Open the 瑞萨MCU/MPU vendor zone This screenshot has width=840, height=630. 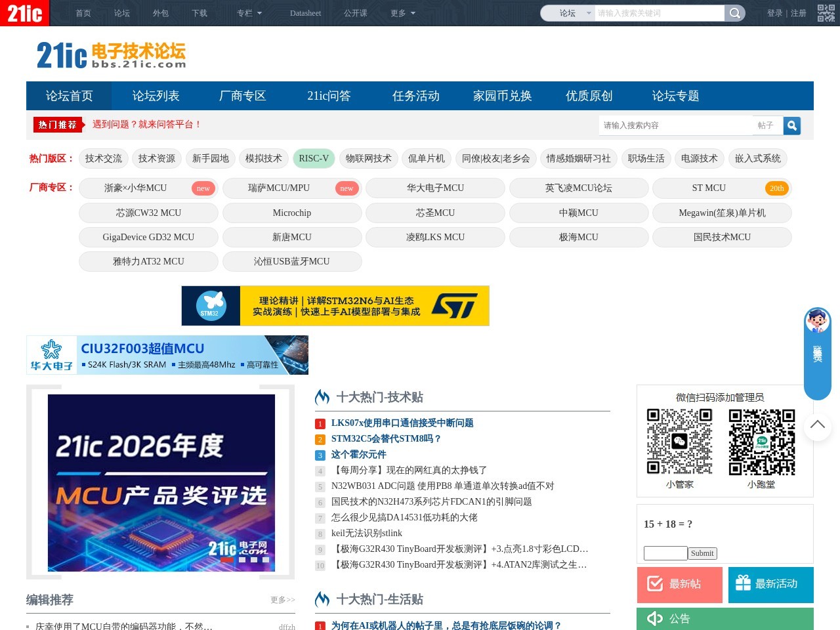coord(292,188)
